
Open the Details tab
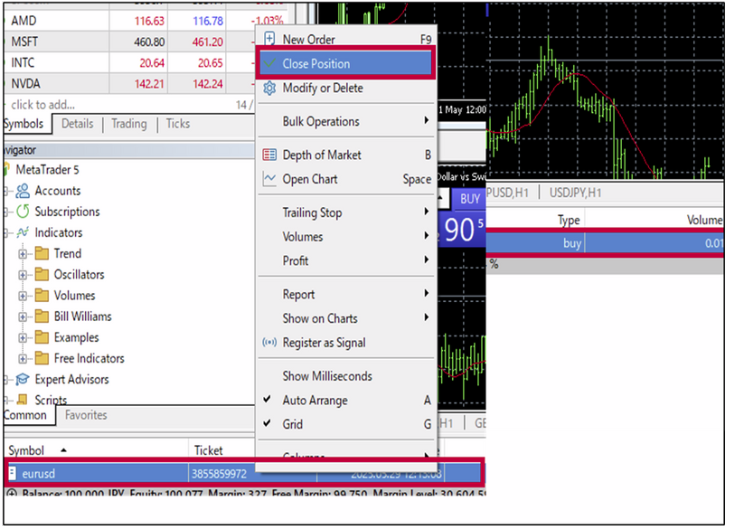77,124
